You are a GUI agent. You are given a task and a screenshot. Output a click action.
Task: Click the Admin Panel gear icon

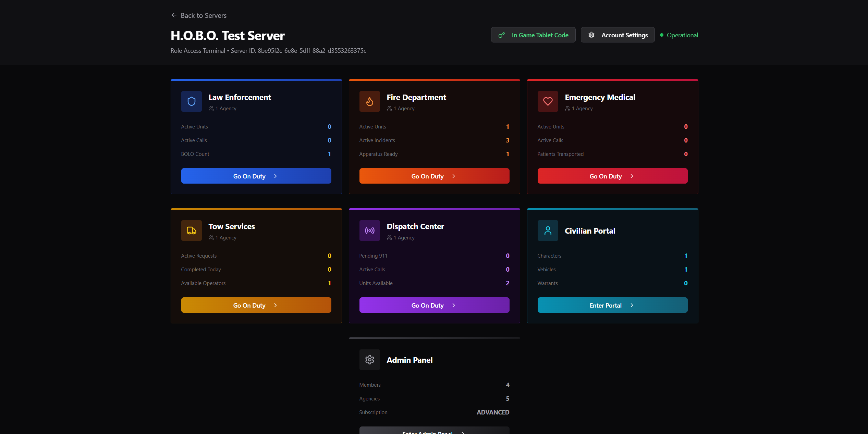369,360
